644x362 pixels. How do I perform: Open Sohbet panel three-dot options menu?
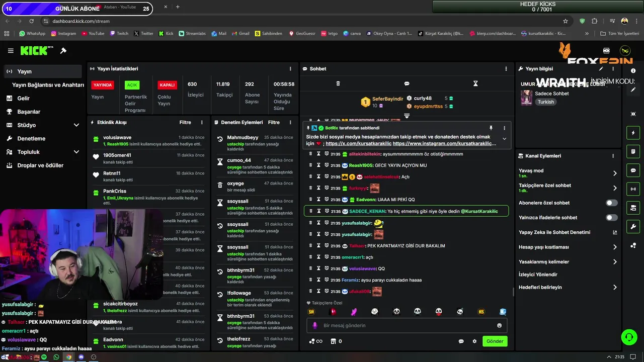click(x=506, y=69)
